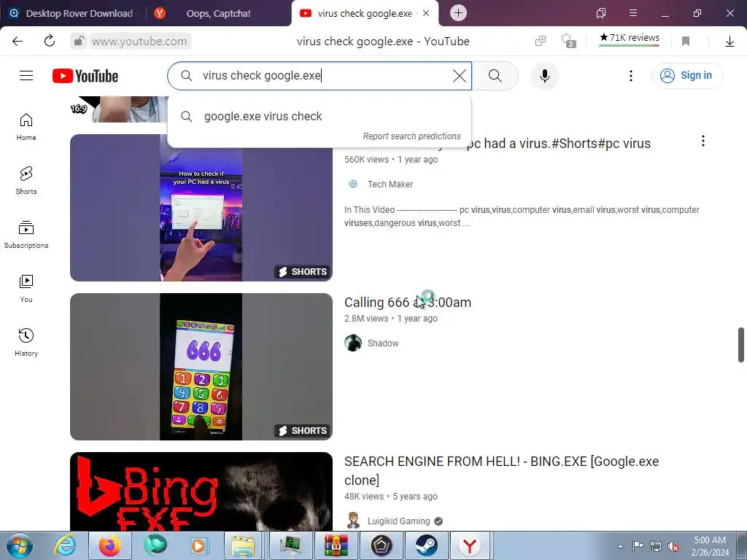Close the virus check google.exe tab
This screenshot has width=747, height=560.
(426, 13)
